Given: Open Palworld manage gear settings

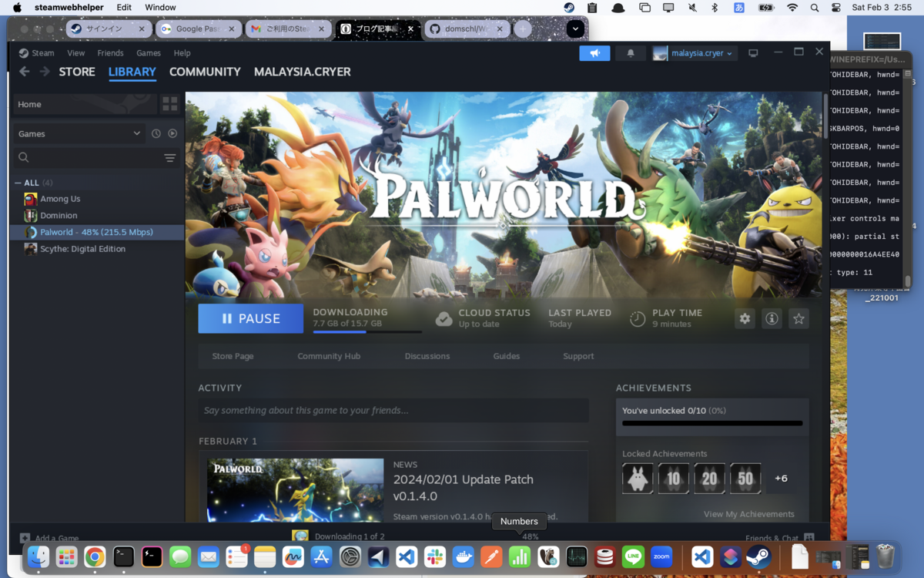Looking at the screenshot, I should pos(745,318).
